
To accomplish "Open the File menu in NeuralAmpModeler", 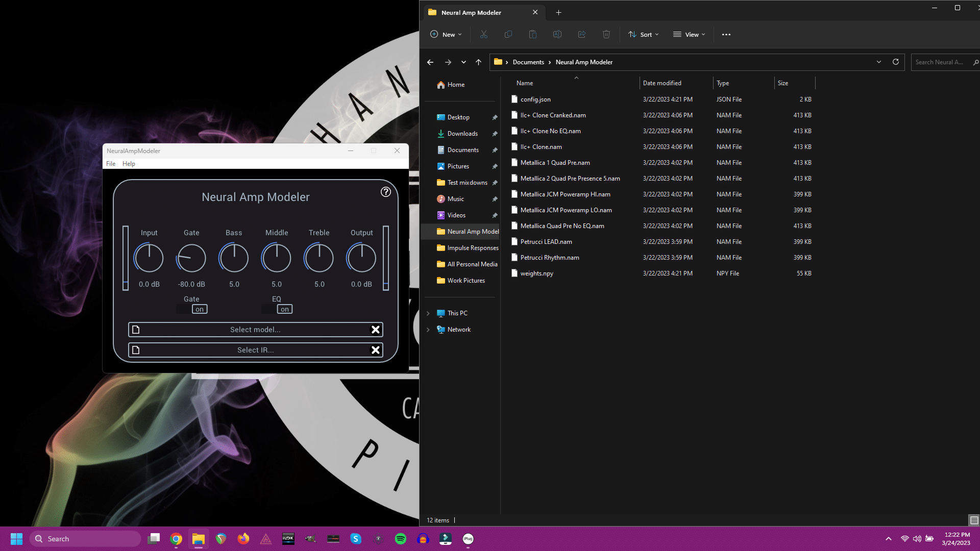I will tap(111, 164).
